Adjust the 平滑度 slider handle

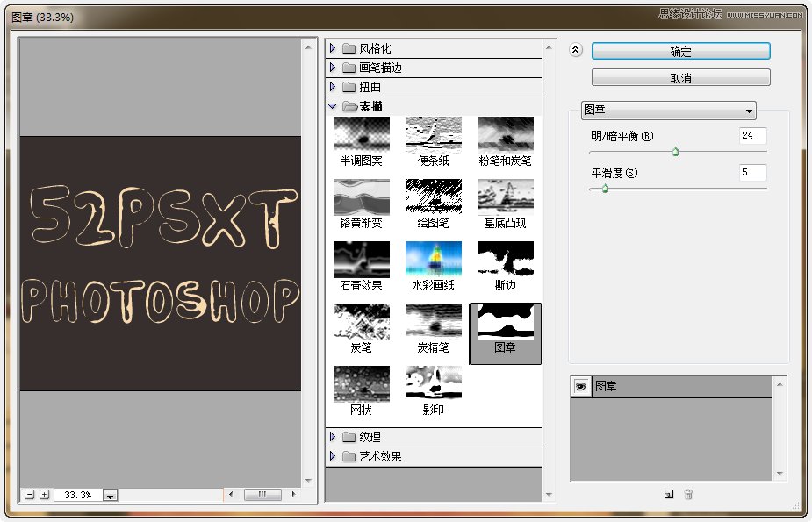pos(605,189)
